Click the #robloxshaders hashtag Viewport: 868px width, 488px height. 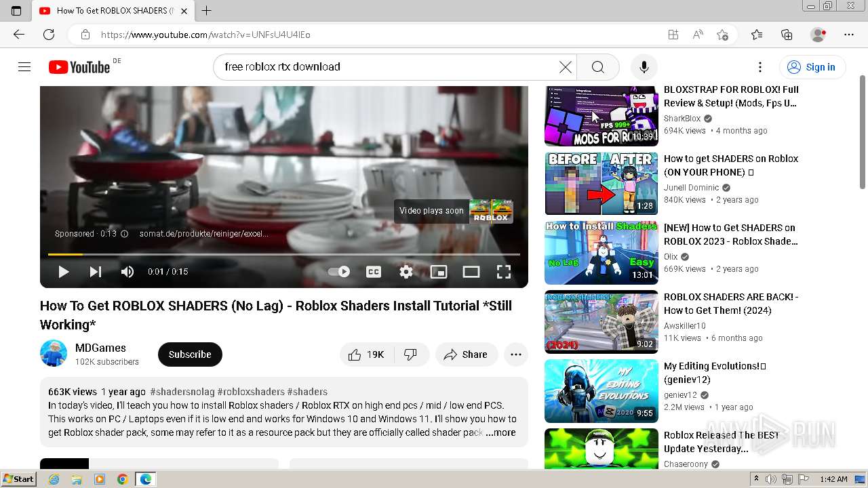pos(251,392)
